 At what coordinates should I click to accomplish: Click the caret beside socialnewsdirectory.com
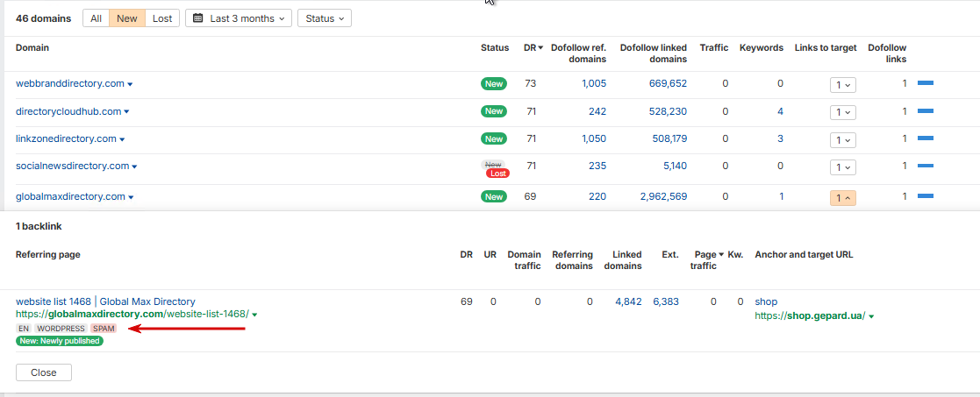point(134,167)
